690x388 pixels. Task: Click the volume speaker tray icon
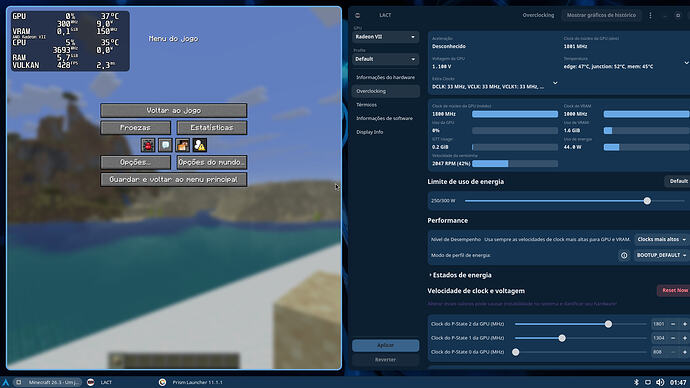coord(660,382)
